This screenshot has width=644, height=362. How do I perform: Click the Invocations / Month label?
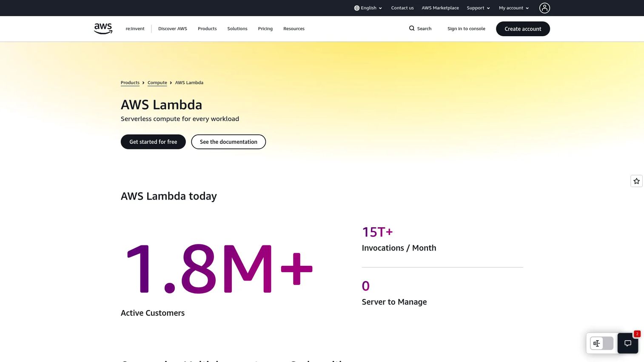(399, 248)
